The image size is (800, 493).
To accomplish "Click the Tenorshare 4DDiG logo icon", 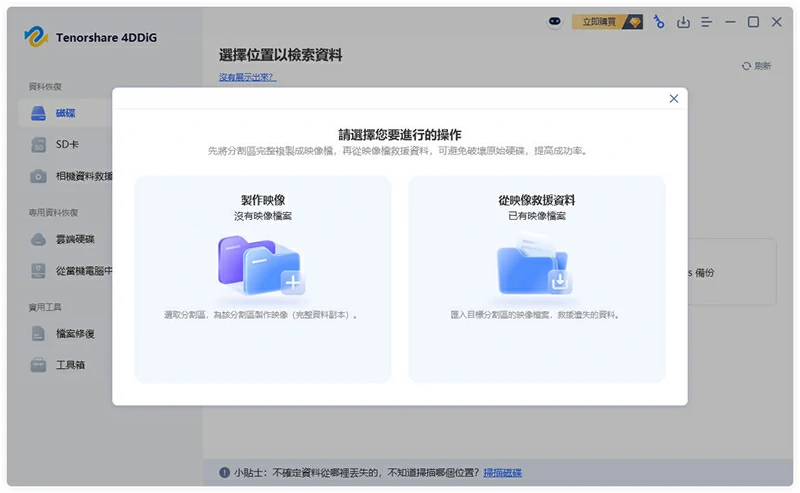I will point(36,37).
